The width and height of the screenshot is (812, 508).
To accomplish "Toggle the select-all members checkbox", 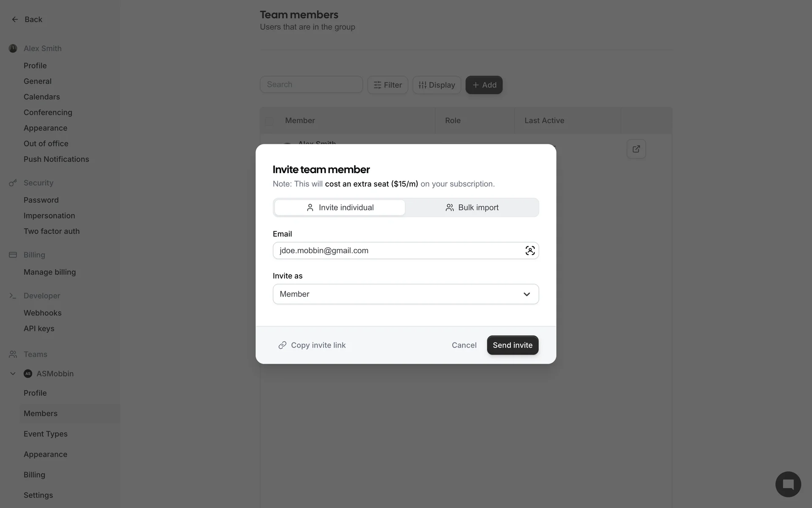I will pos(269,121).
